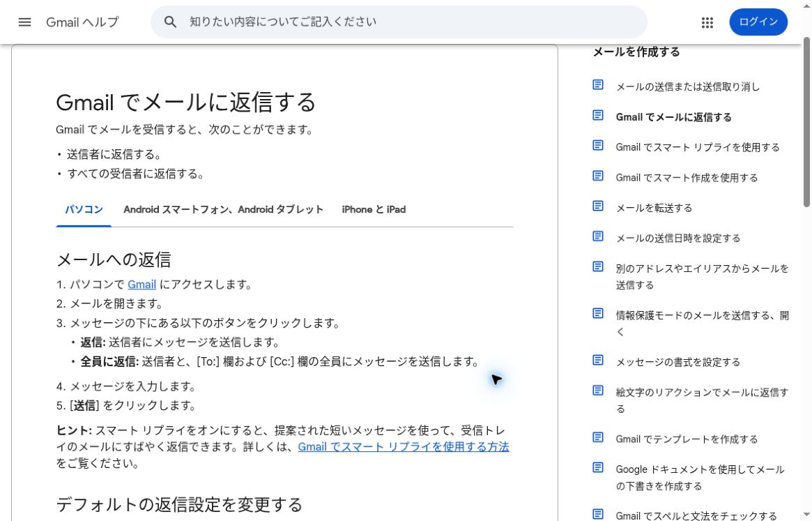Open Gmail でスペルと文法をチェックする article

[696, 516]
